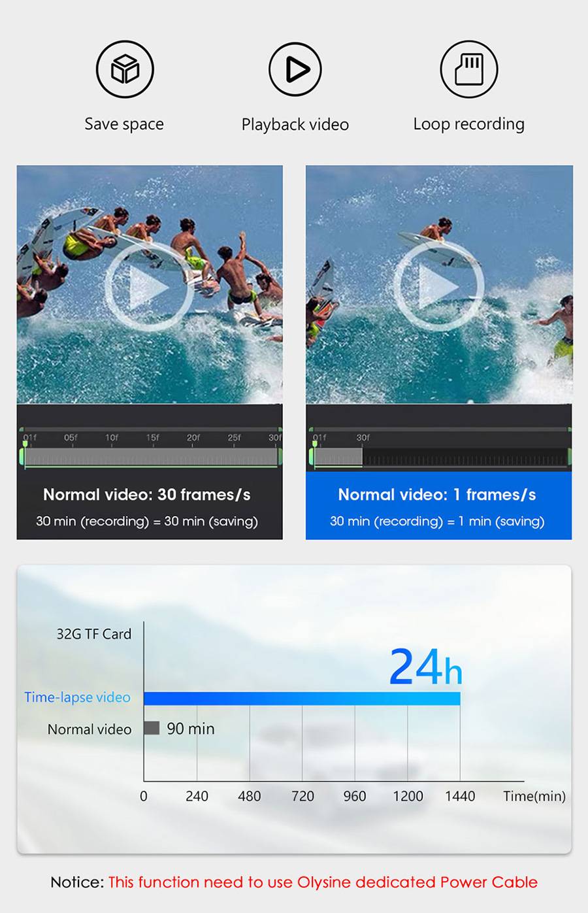
Task: Play the left surfing video
Action: 149,287
